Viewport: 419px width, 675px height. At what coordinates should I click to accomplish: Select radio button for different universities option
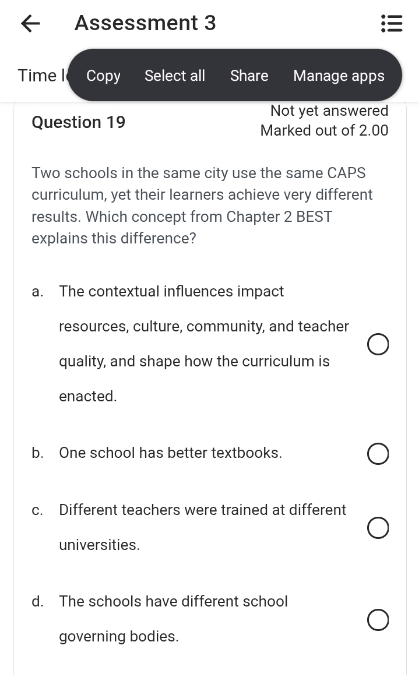point(378,528)
